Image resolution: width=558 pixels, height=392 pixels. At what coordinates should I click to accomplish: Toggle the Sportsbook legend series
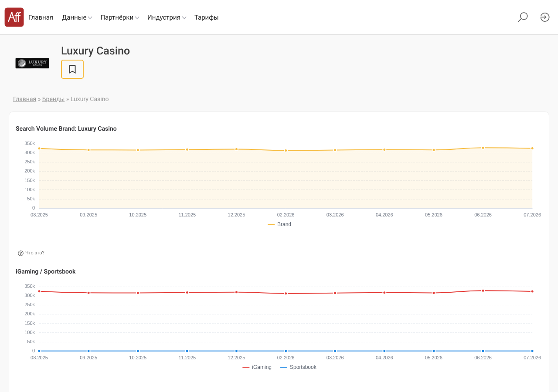click(x=298, y=367)
